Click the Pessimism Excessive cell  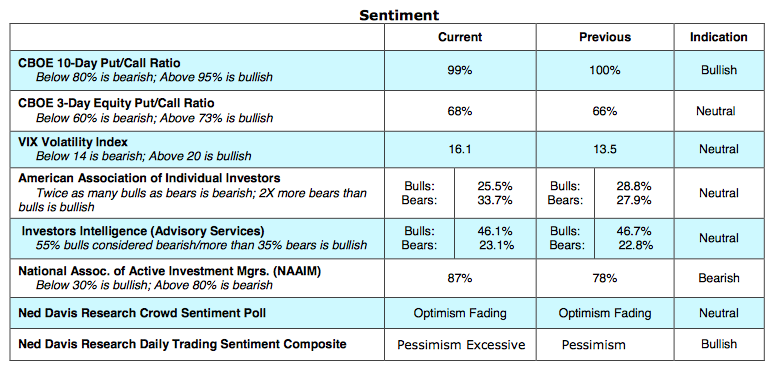(x=461, y=345)
